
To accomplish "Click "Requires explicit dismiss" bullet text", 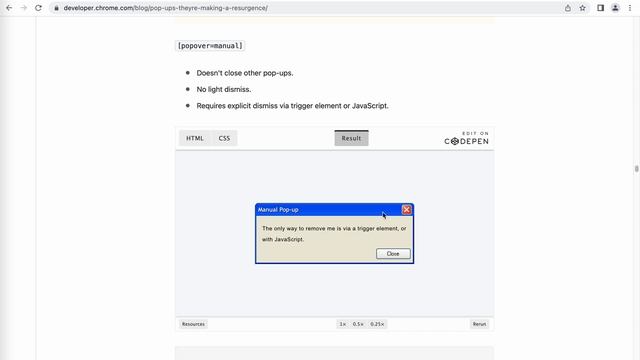I will pyautogui.click(x=292, y=106).
